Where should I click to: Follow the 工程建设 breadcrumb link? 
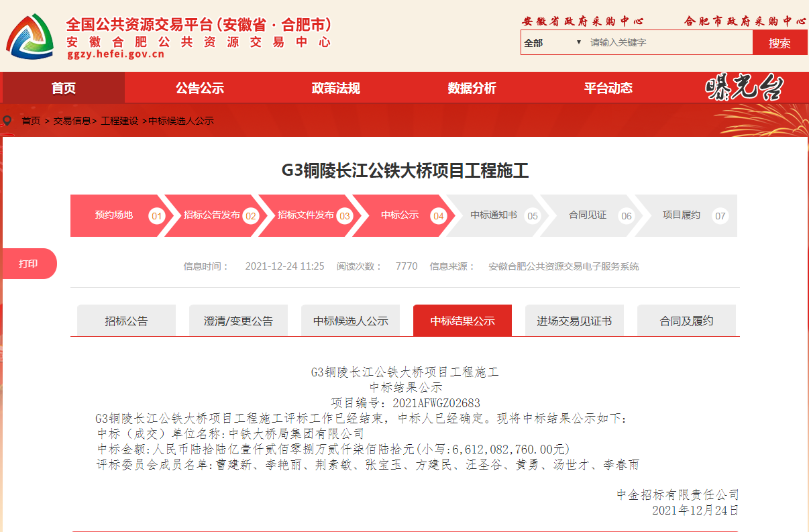pos(119,121)
